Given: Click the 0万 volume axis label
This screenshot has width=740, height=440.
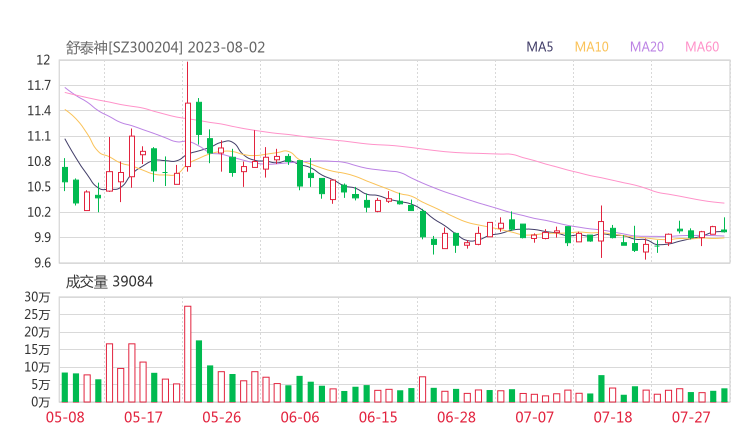Looking at the screenshot, I should (40, 402).
